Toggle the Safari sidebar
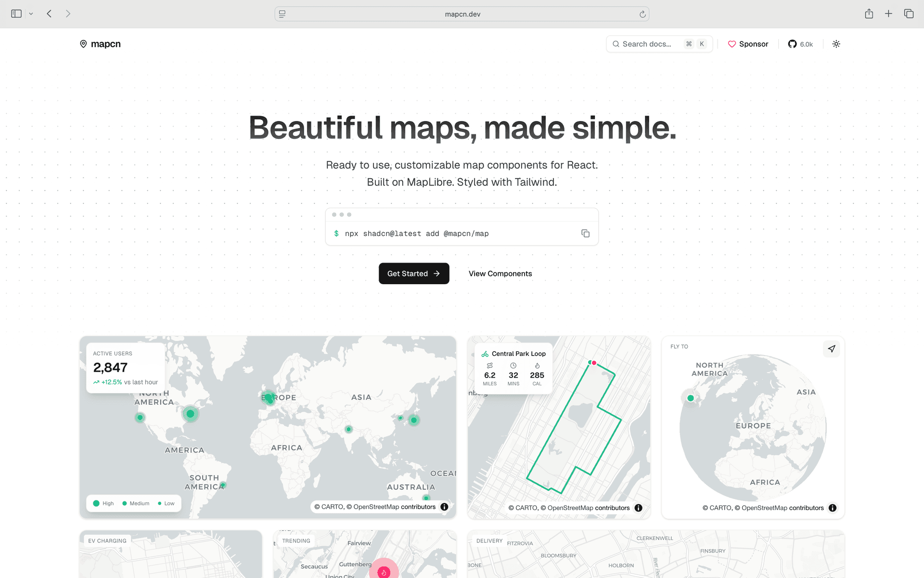924x578 pixels. point(16,14)
